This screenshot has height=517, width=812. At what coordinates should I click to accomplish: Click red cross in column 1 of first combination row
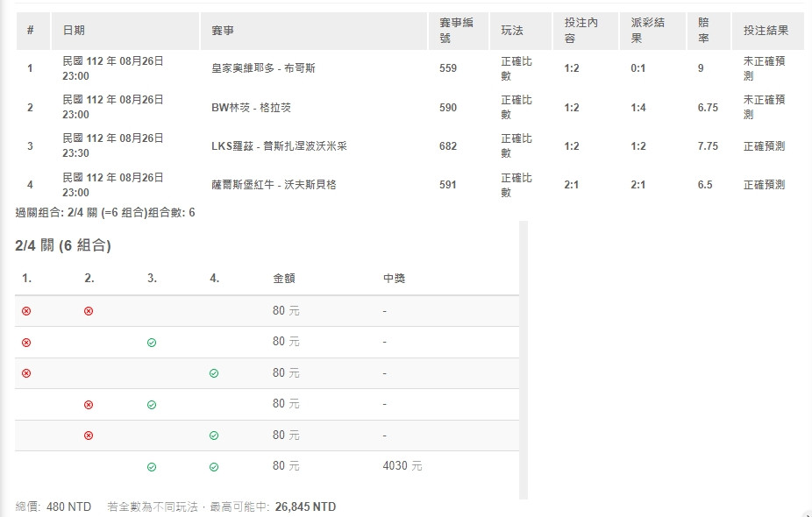point(26,311)
